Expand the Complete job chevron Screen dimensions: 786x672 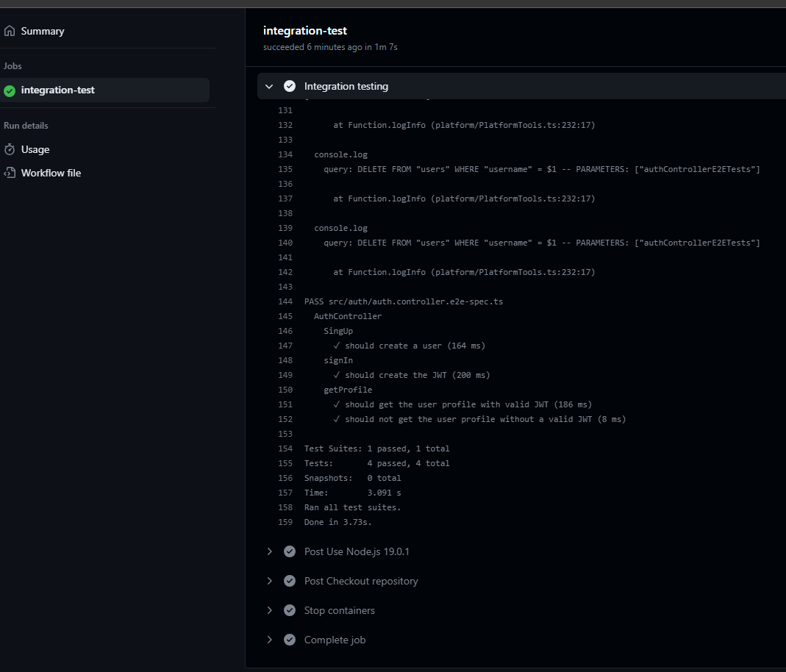click(x=269, y=640)
